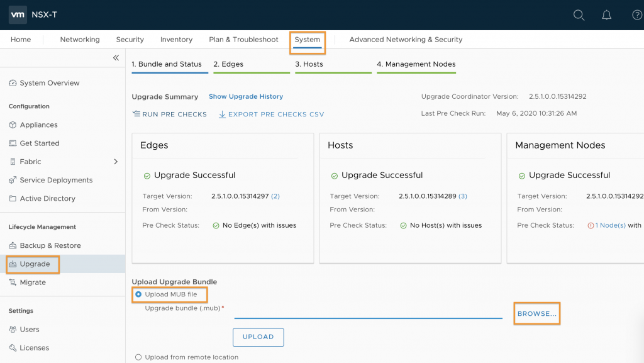The width and height of the screenshot is (644, 363).
Task: Open Backup & Restore in sidebar
Action: pyautogui.click(x=50, y=245)
